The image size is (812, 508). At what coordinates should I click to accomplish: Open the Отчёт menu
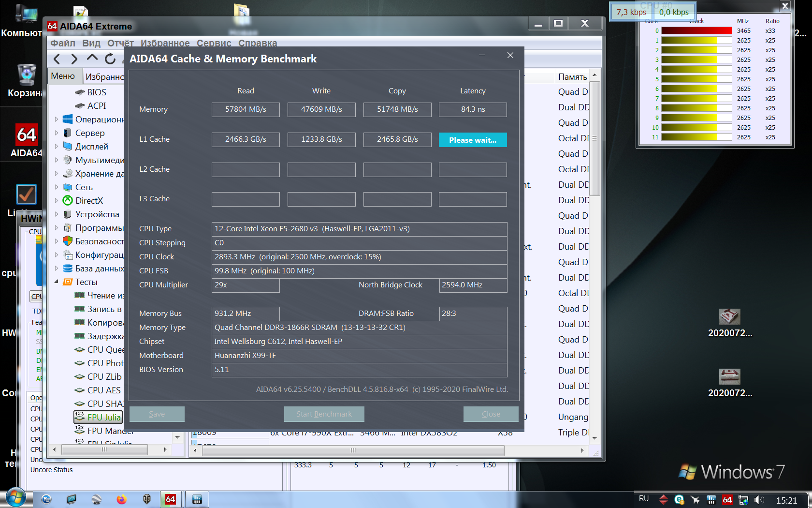pos(120,43)
